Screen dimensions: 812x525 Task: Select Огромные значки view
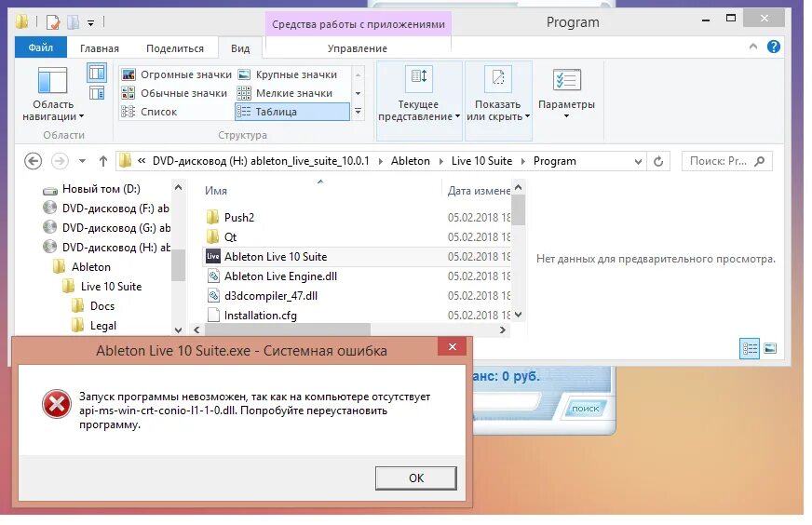pyautogui.click(x=177, y=74)
